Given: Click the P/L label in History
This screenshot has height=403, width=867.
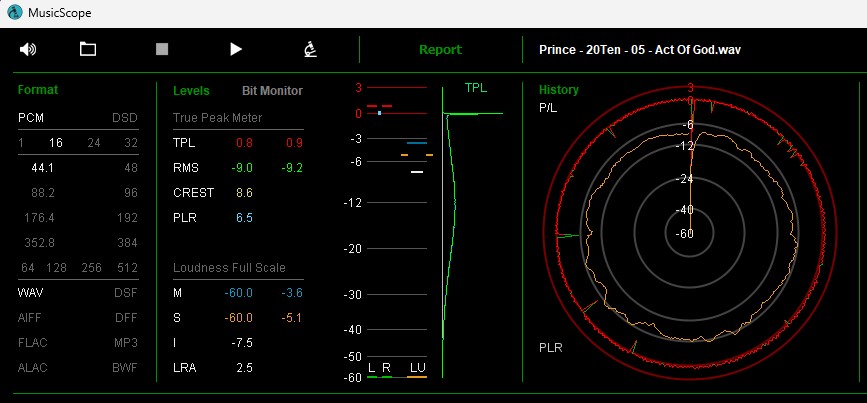Looking at the screenshot, I should coord(549,106).
